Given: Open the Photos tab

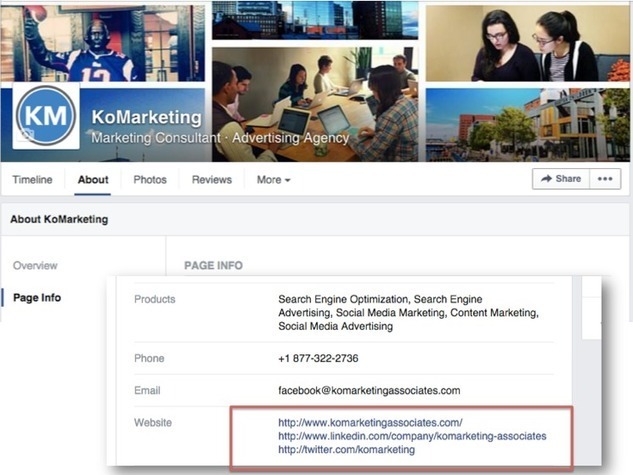Looking at the screenshot, I should (150, 180).
